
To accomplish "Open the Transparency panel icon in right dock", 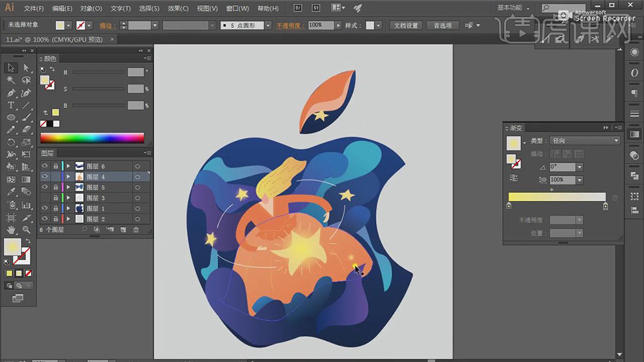I will point(634,155).
